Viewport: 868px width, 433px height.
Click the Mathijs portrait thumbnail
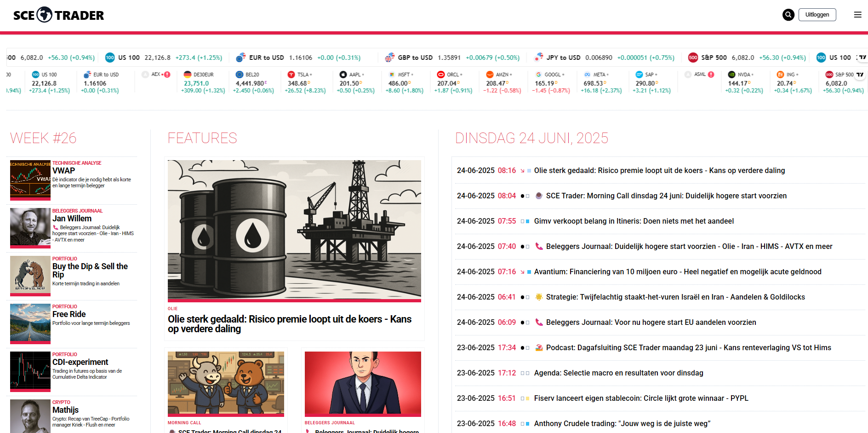coord(30,416)
